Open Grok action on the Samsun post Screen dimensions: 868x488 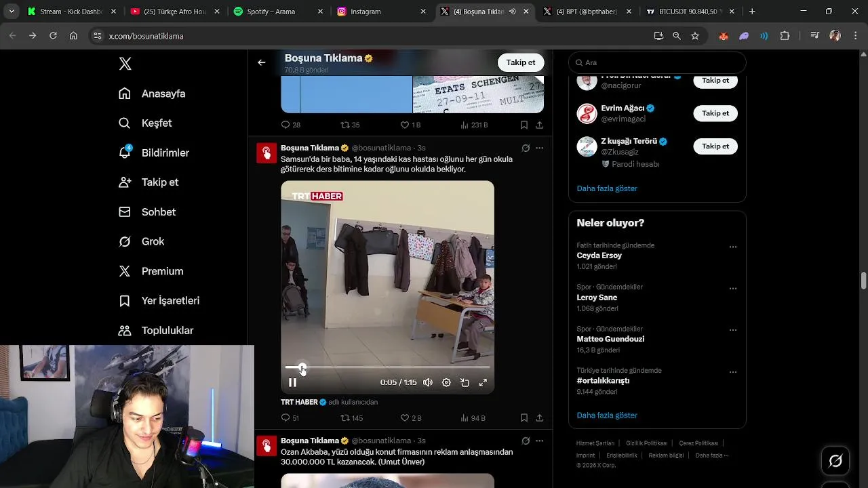point(526,148)
